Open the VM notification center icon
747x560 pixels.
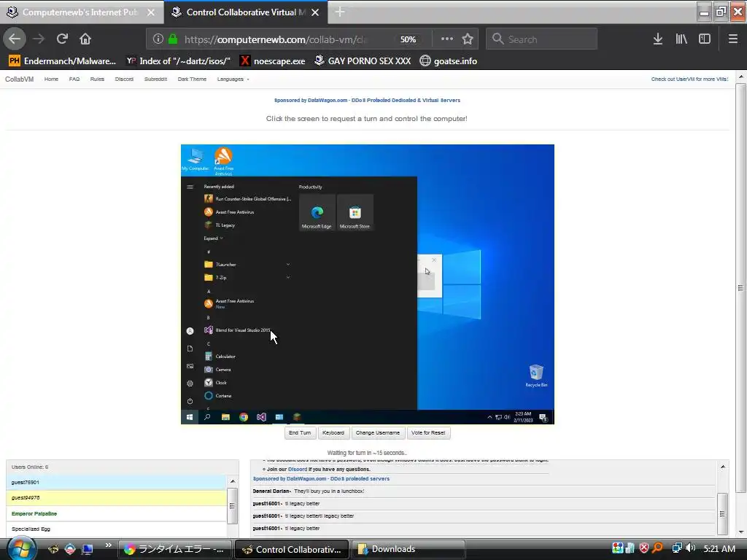(543, 418)
